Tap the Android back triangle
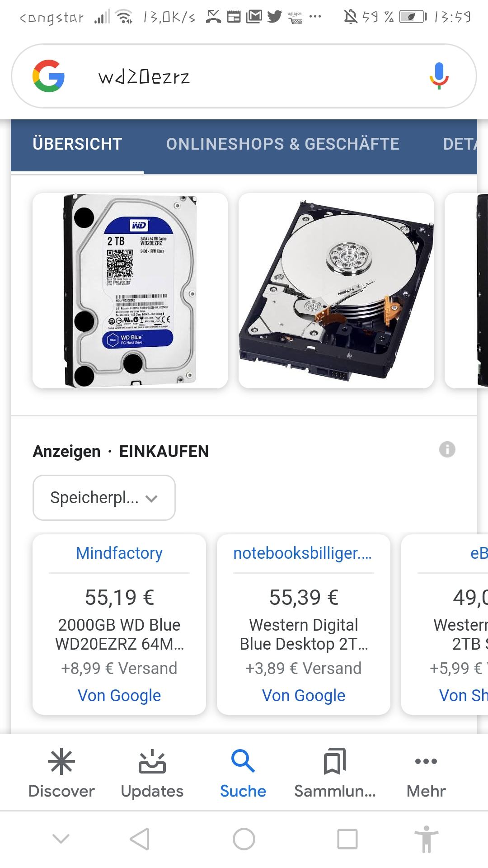Viewport: 488px width, 868px height. point(140,839)
